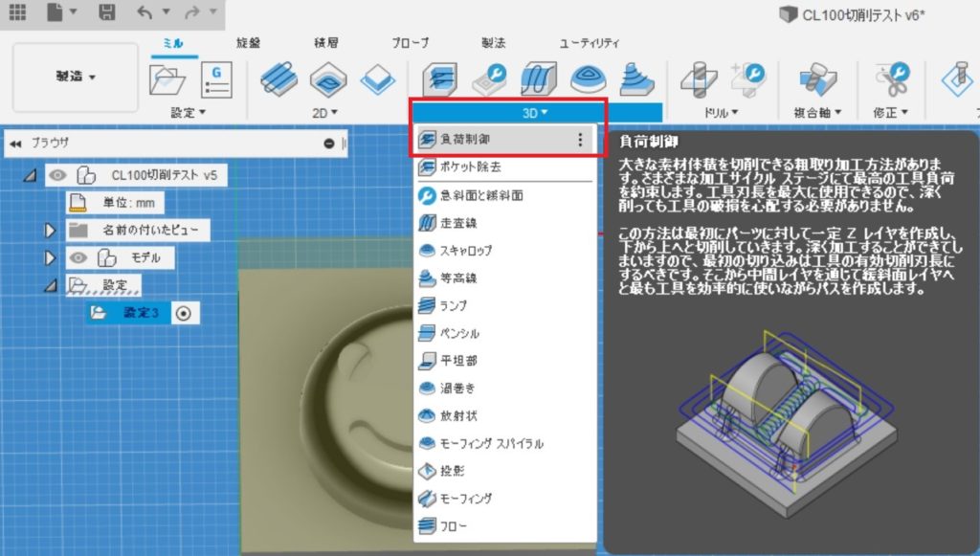Switch to the ユーティリティ tab

pos(589,43)
